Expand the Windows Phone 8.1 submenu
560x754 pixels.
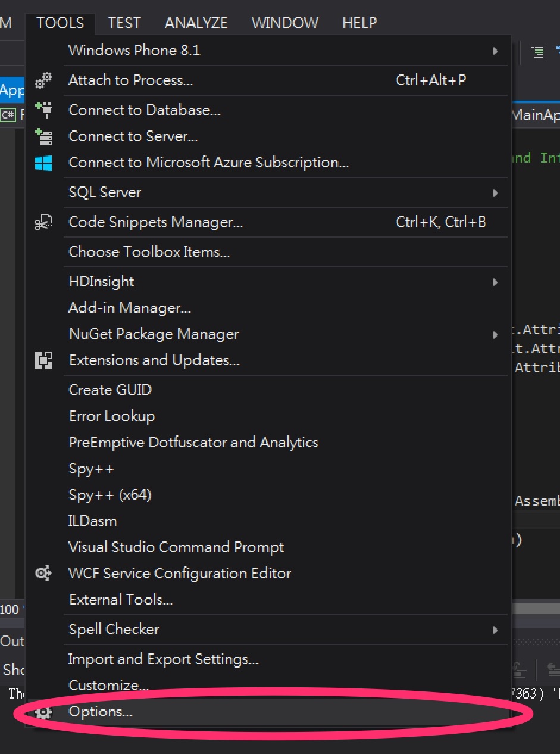(x=495, y=51)
